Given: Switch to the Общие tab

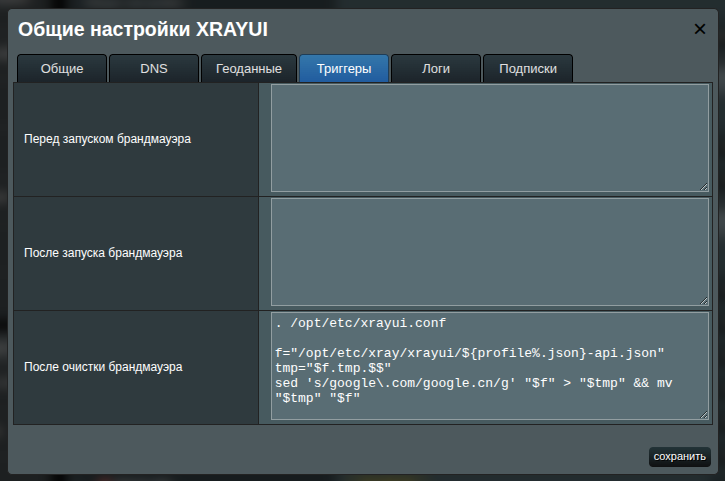Looking at the screenshot, I should point(62,68).
